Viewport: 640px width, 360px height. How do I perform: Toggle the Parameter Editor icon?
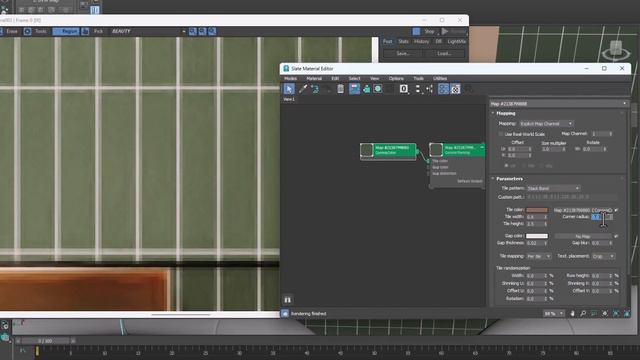tap(455, 89)
